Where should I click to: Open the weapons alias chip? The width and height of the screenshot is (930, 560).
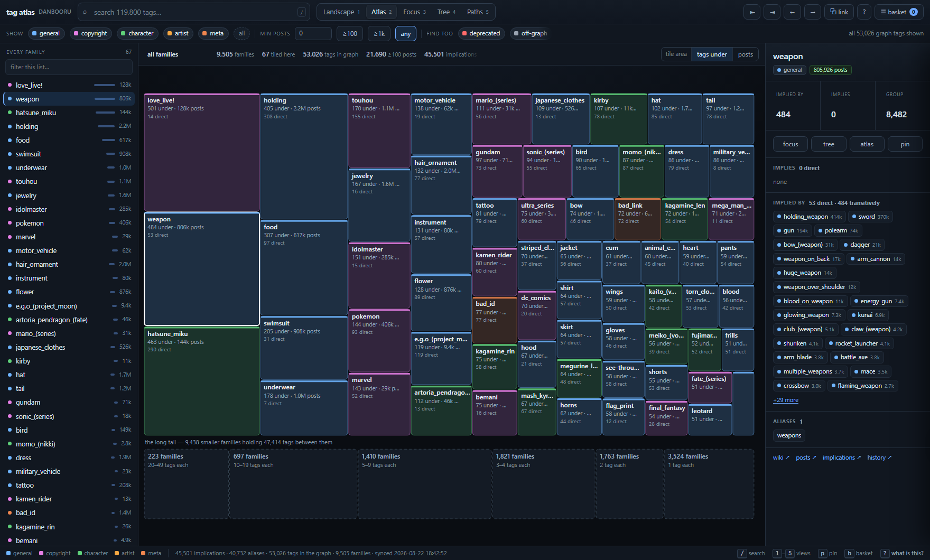[789, 435]
